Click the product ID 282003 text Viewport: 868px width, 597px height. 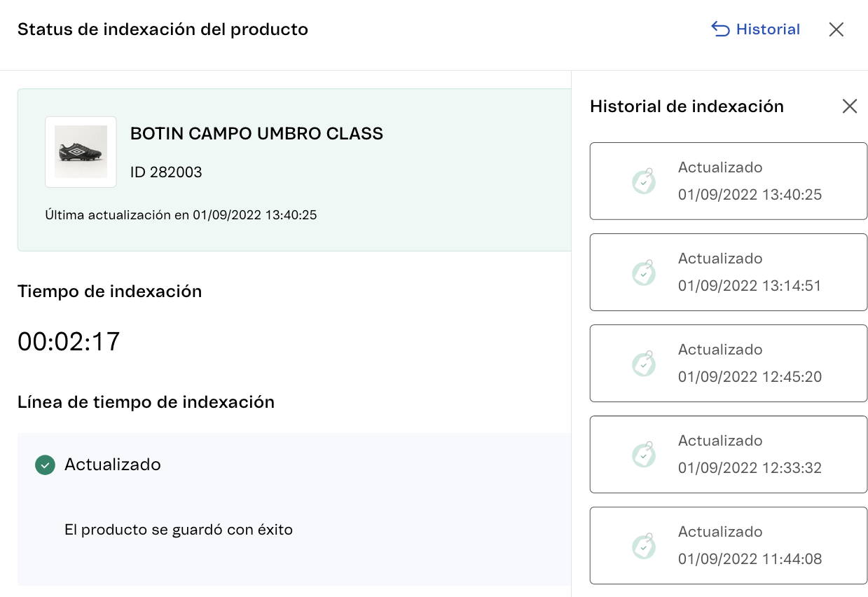pyautogui.click(x=166, y=172)
